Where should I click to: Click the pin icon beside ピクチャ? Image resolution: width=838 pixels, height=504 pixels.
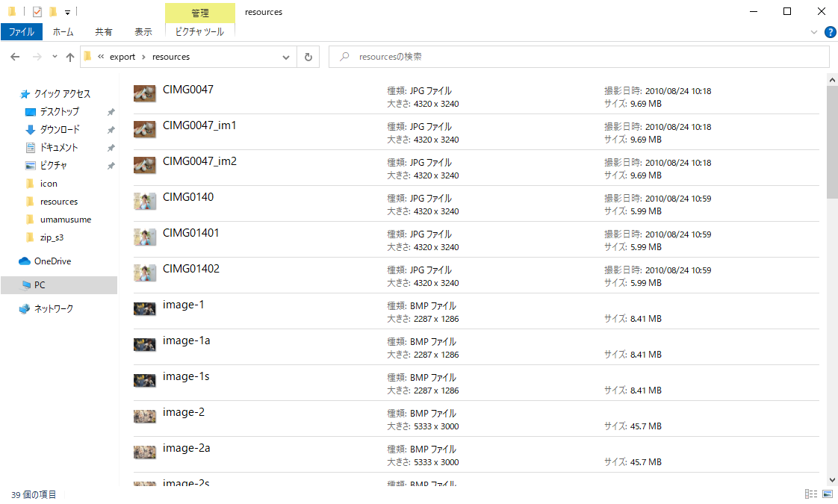pyautogui.click(x=111, y=166)
